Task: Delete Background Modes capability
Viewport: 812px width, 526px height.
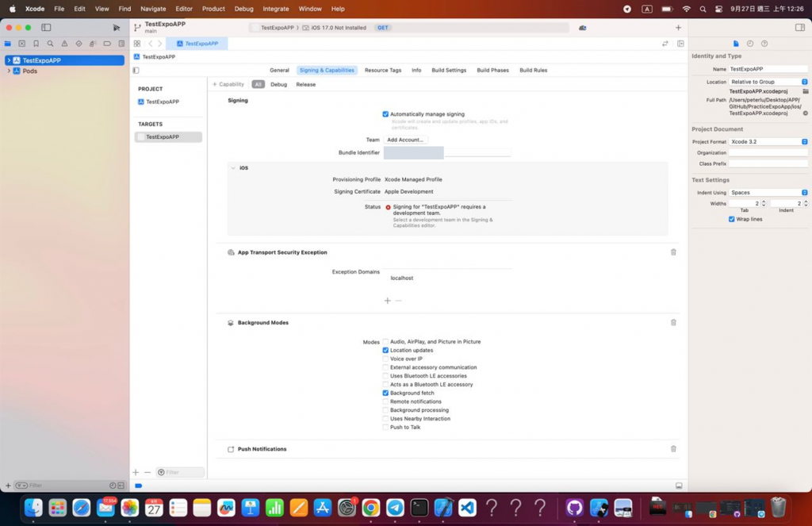Action: tap(673, 322)
